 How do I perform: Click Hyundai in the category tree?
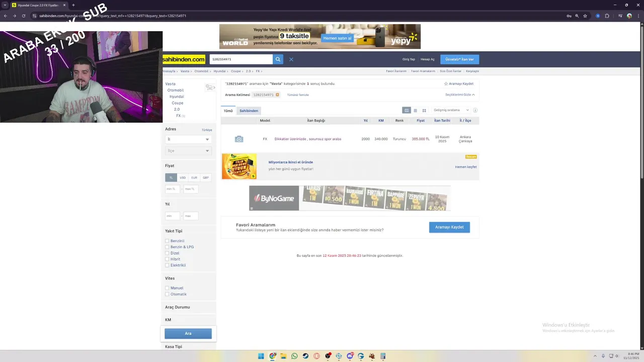[x=177, y=97]
